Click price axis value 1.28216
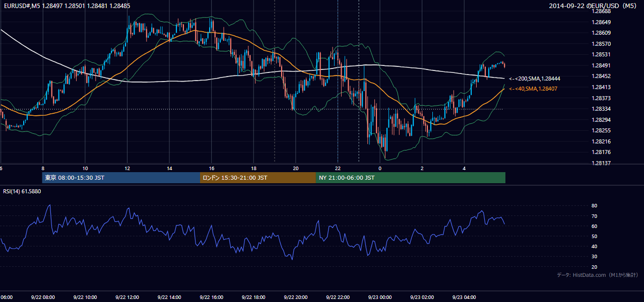The height and width of the screenshot is (302, 644). [x=601, y=141]
